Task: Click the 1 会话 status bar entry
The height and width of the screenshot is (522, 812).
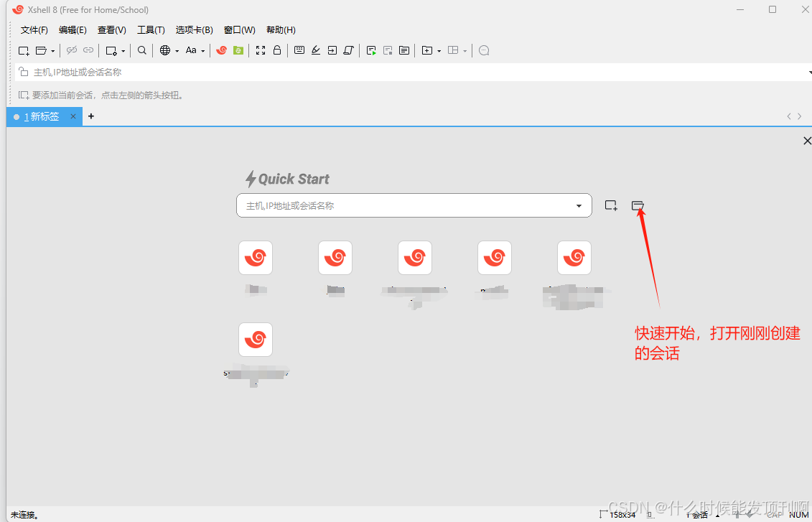Action: (x=697, y=515)
